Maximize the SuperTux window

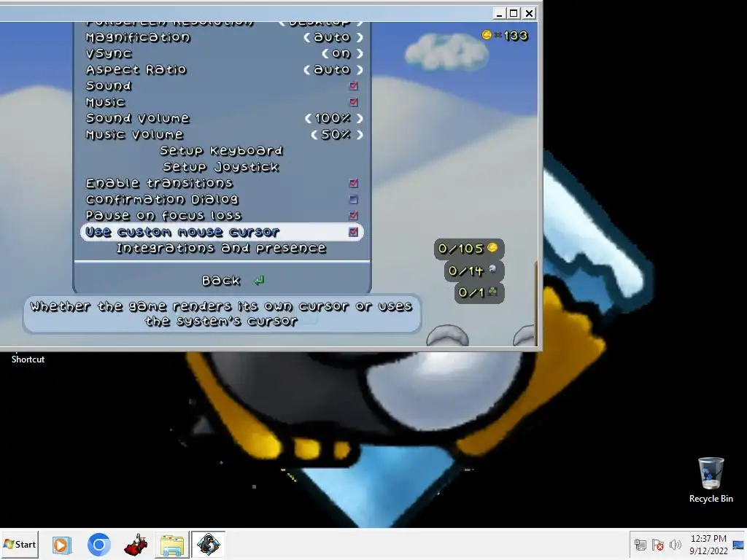[514, 13]
